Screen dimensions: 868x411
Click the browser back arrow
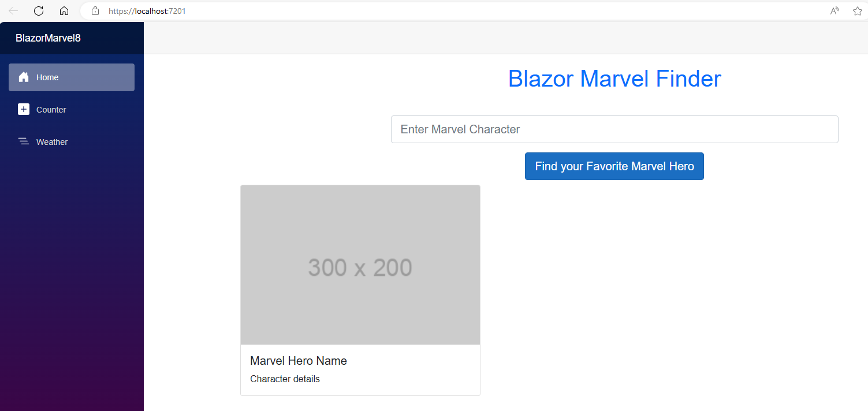pos(13,11)
